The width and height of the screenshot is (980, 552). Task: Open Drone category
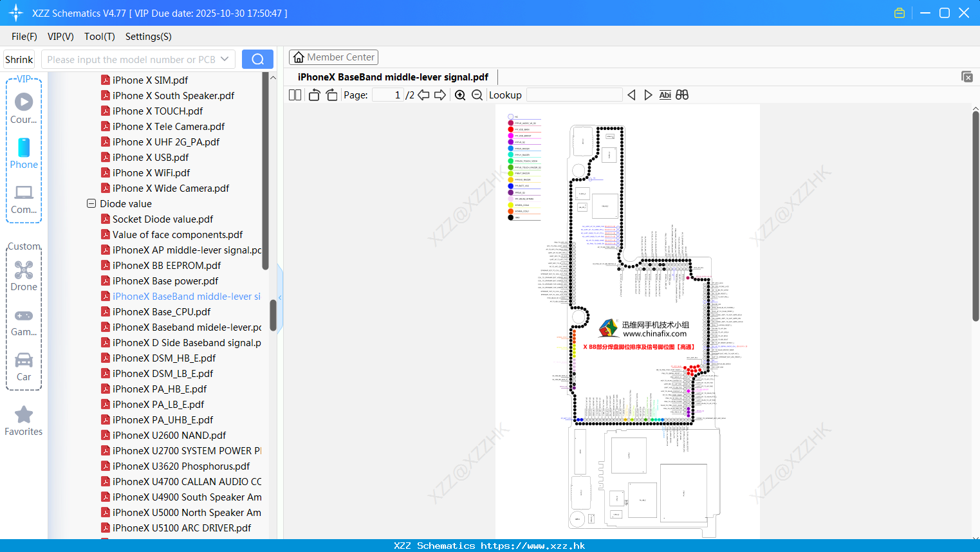(24, 276)
